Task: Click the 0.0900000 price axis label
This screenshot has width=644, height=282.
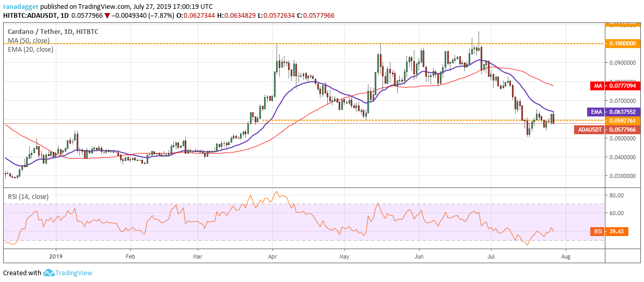Action: [x=622, y=63]
